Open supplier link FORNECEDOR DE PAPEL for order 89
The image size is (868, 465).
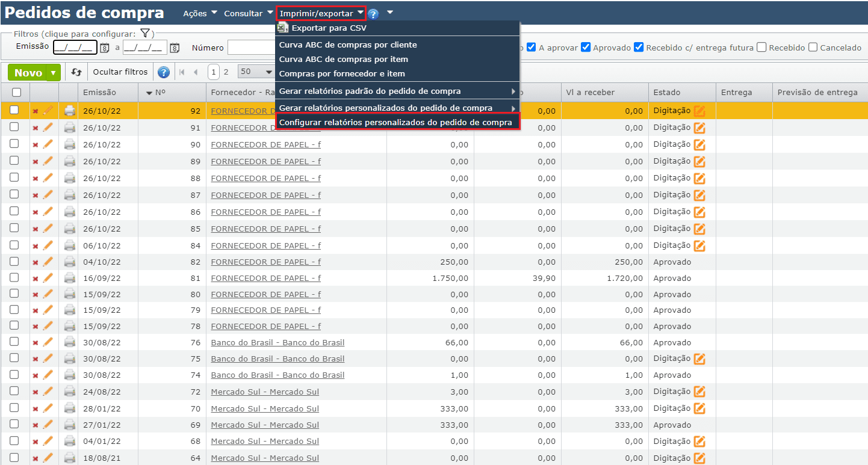click(266, 161)
